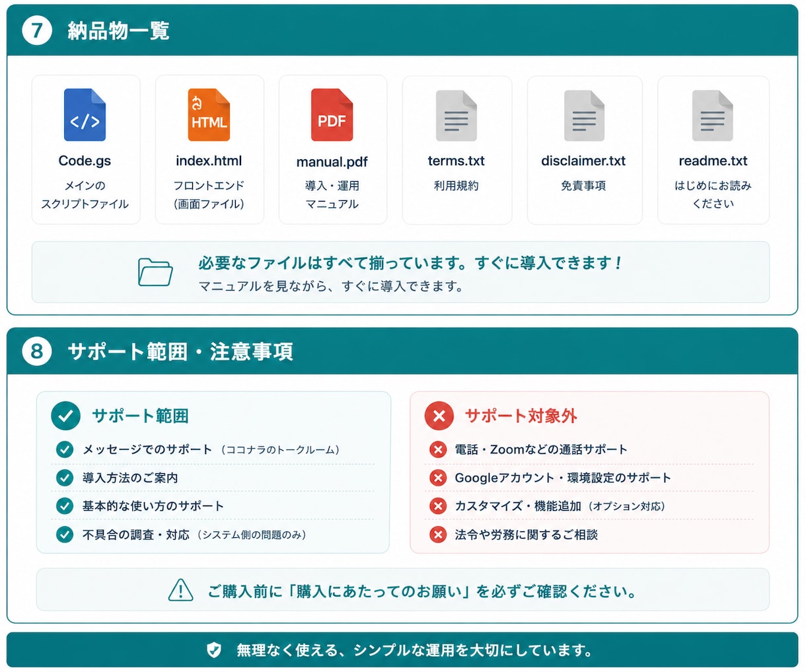Click 不具合の調査・対応 list item text
Image resolution: width=806 pixels, height=672 pixels.
tap(194, 535)
